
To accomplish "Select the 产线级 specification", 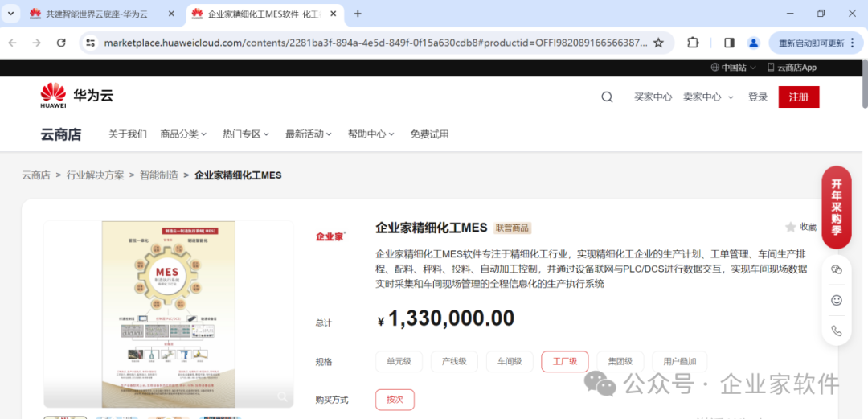I will [x=454, y=362].
